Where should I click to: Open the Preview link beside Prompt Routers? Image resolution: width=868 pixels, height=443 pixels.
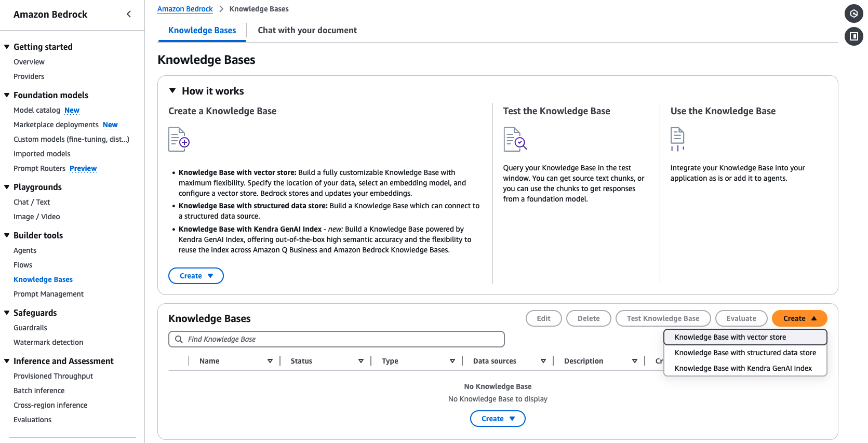[x=83, y=168]
